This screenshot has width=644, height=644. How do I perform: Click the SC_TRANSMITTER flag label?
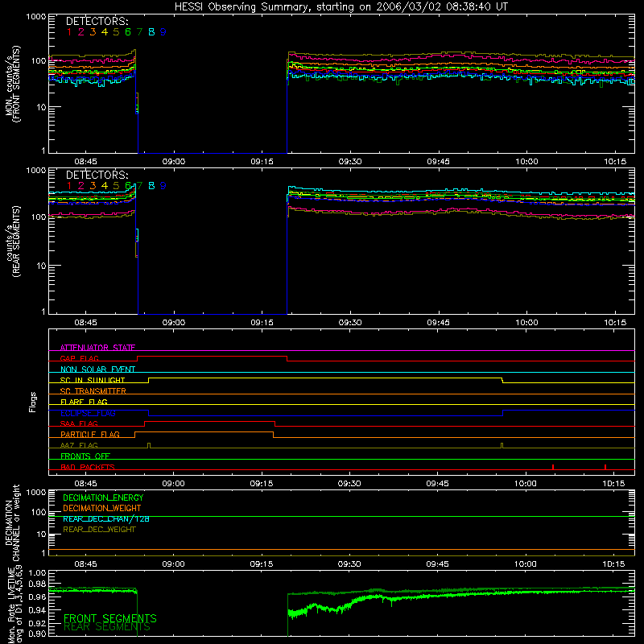(x=93, y=391)
